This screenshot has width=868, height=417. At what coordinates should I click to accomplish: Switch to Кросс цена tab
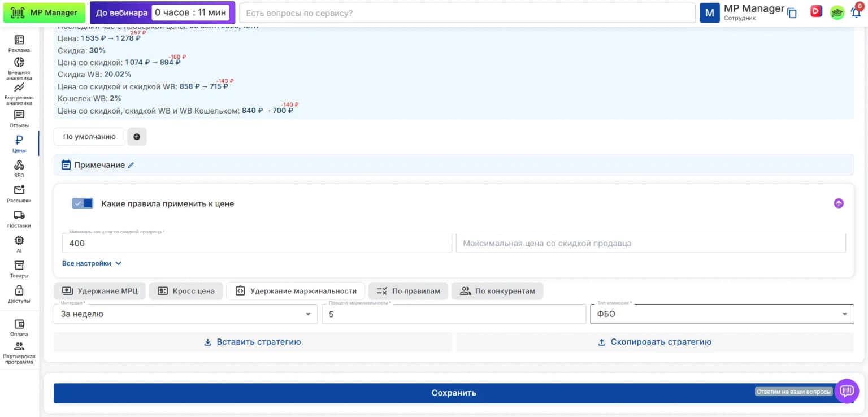(186, 291)
